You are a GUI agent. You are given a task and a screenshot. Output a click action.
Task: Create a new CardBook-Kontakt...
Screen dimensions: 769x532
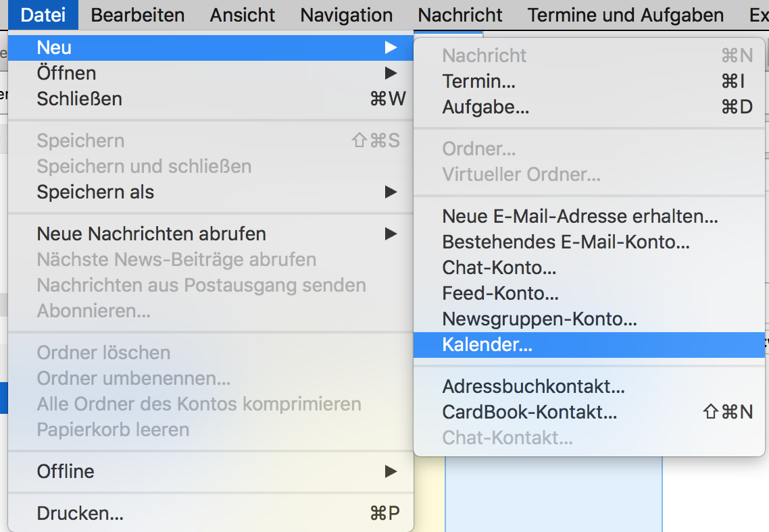pos(529,413)
